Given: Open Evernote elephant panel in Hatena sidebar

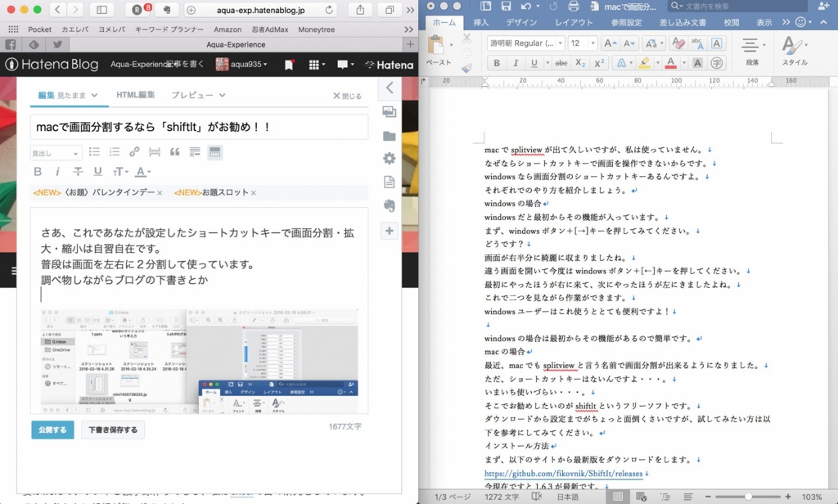Looking at the screenshot, I should click(389, 205).
